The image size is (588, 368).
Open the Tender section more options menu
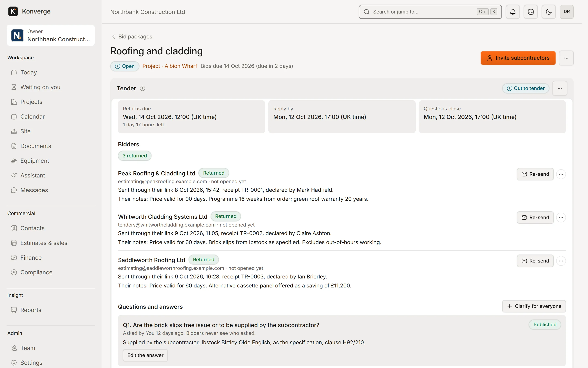coord(560,88)
